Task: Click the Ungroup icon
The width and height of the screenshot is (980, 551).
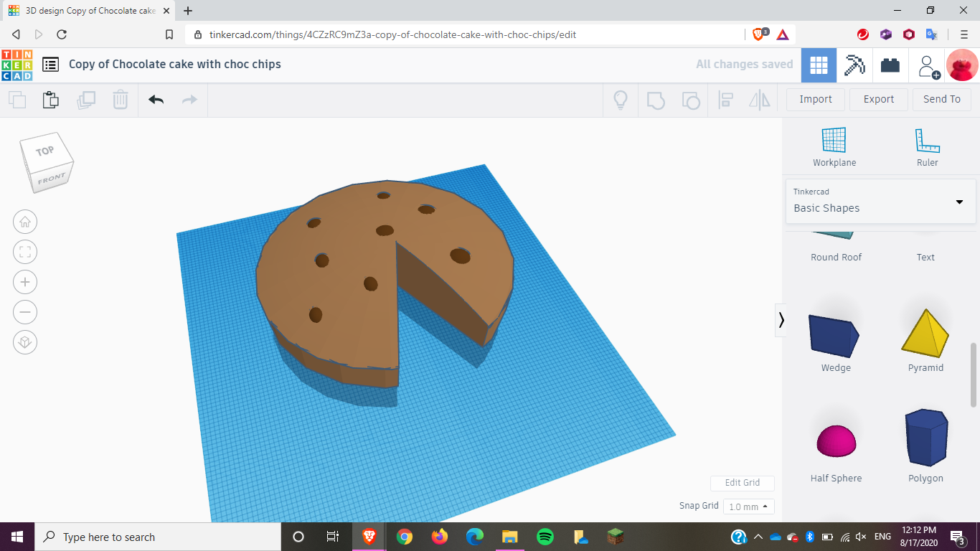Action: [x=690, y=99]
